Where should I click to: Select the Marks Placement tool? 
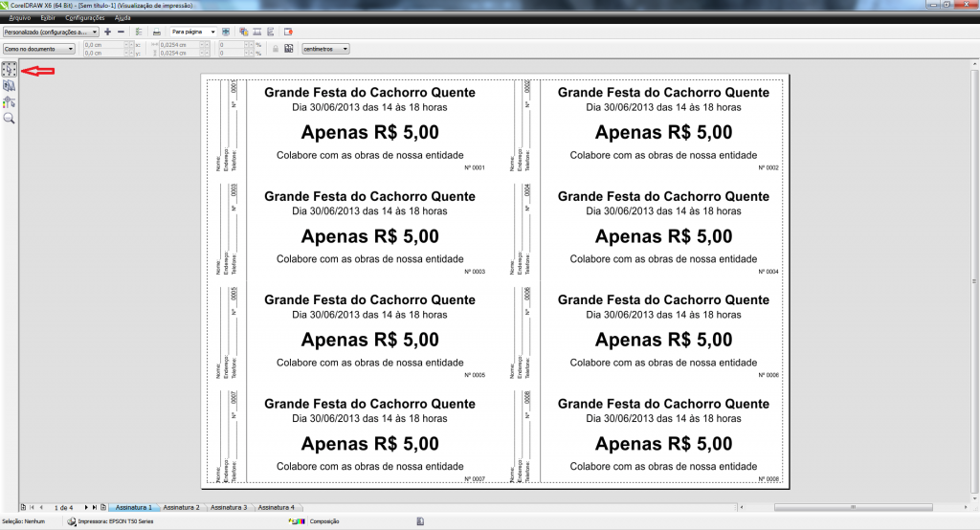tap(10, 102)
